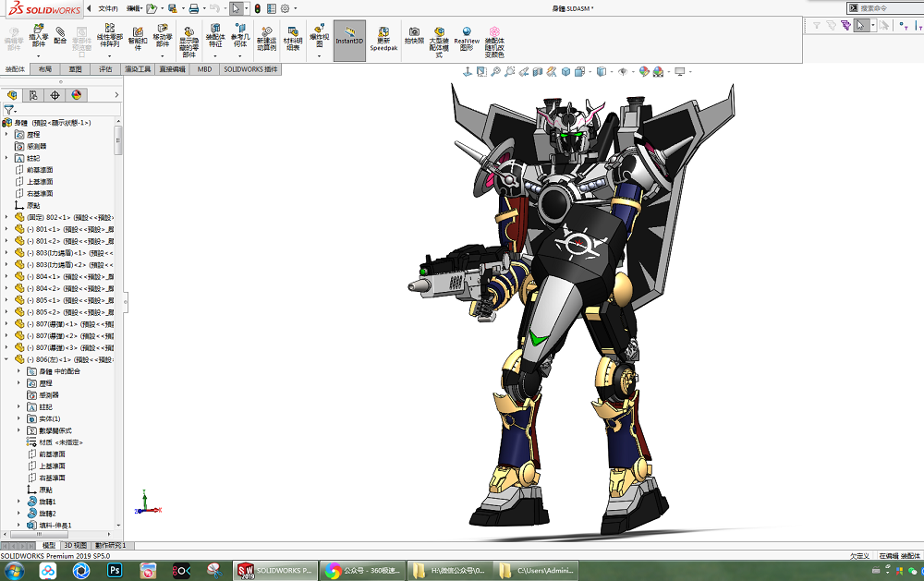
Task: Click Apply Scene icon
Action: 658,71
